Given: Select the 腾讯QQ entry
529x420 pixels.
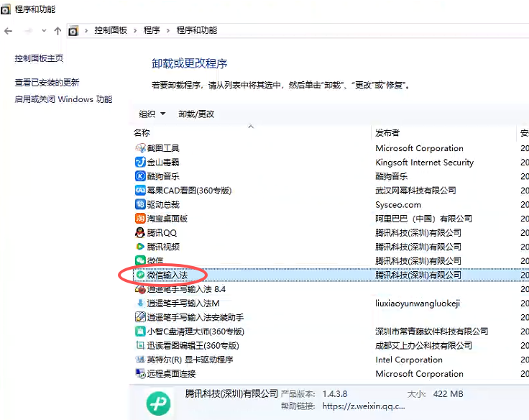Looking at the screenshot, I should 162,233.
